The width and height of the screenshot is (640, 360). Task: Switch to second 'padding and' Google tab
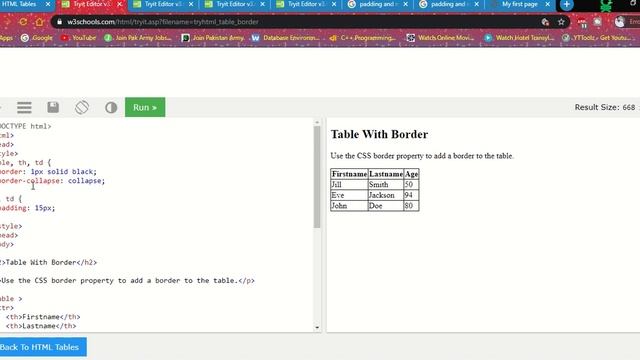click(448, 4)
